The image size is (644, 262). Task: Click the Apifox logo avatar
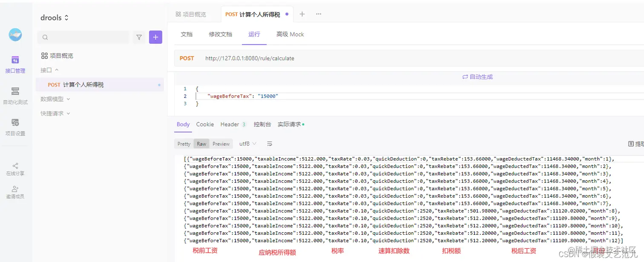15,35
